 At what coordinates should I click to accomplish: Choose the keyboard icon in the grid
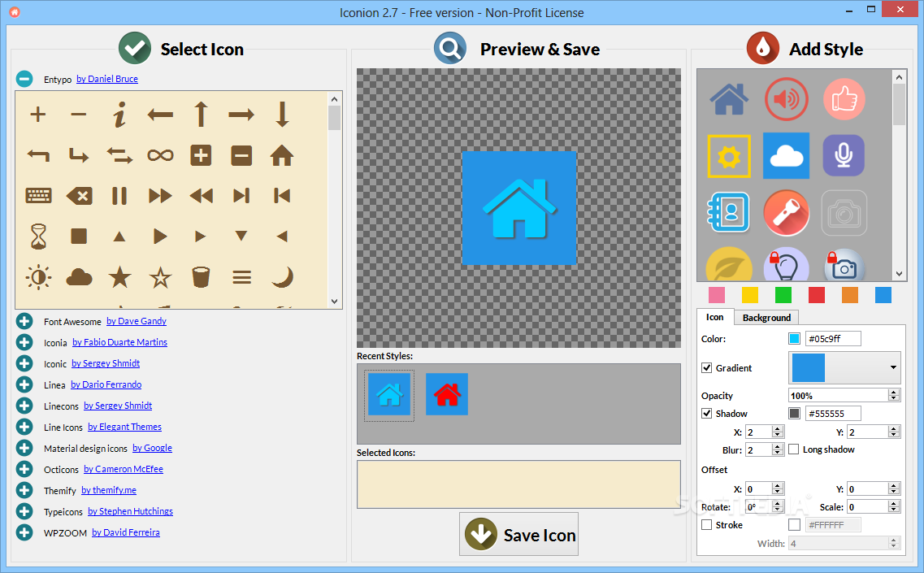38,196
